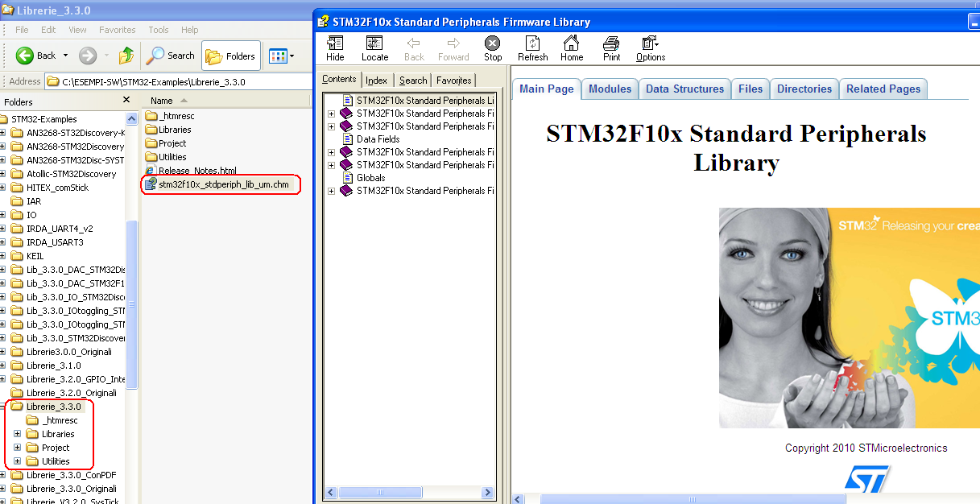Expand Libraries under Librerie_3.3.0 in Folders tree
The image size is (980, 504).
(17, 434)
